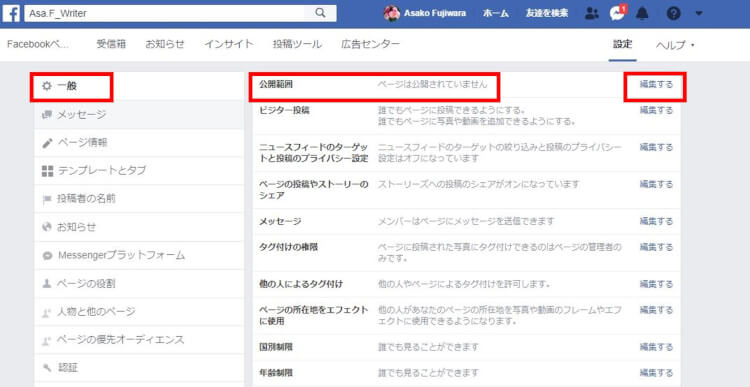This screenshot has width=750, height=387.
Task: Open the お知らせ tab in page navigation
Action: point(165,44)
